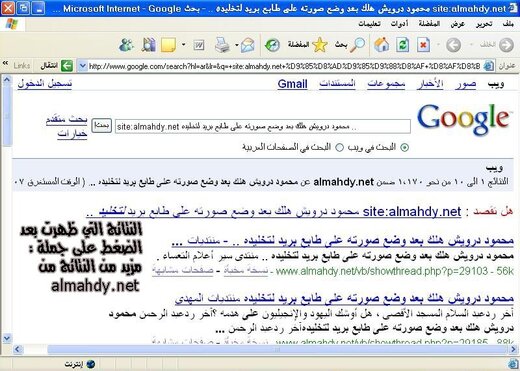Click the Edit with Word icon
Viewport: 520px width, 371px height.
pyautogui.click(x=199, y=45)
